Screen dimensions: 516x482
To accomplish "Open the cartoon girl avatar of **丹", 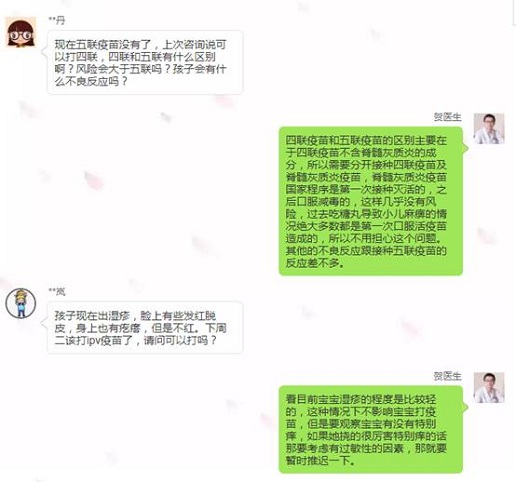I will pos(21,33).
